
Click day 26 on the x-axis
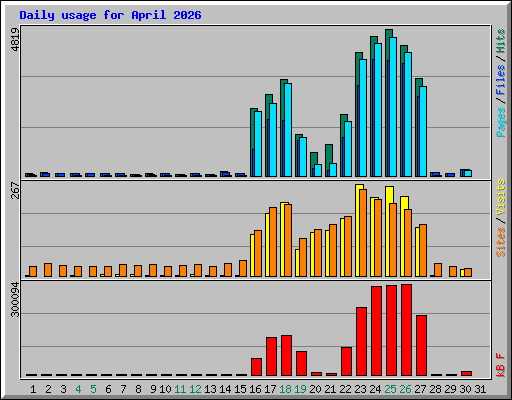pos(405,389)
